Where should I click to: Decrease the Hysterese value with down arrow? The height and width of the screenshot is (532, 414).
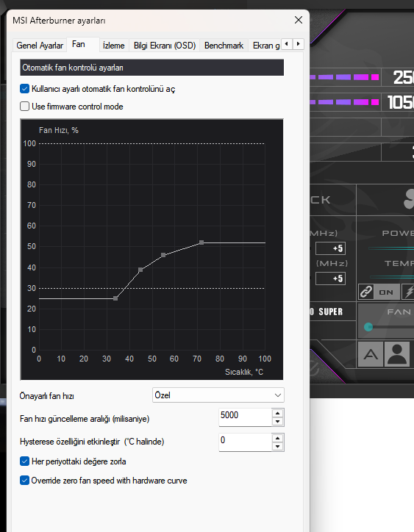click(x=277, y=447)
